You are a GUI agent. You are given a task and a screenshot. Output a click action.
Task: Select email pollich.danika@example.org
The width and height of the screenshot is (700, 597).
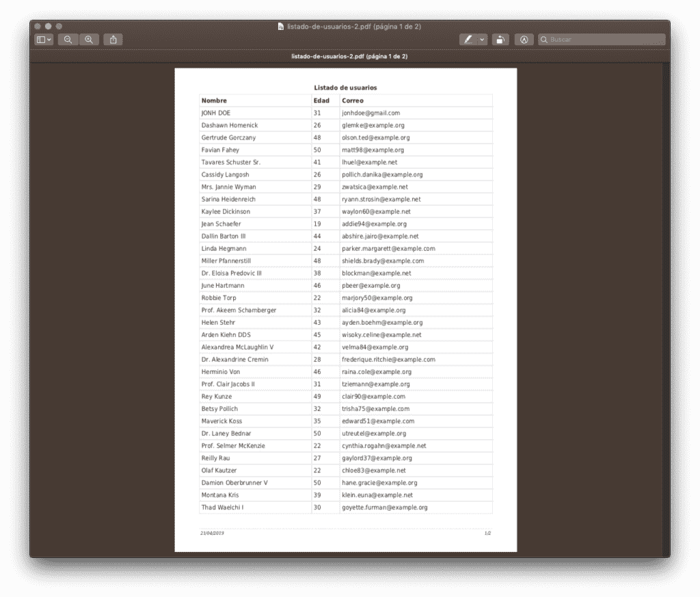[x=382, y=174]
